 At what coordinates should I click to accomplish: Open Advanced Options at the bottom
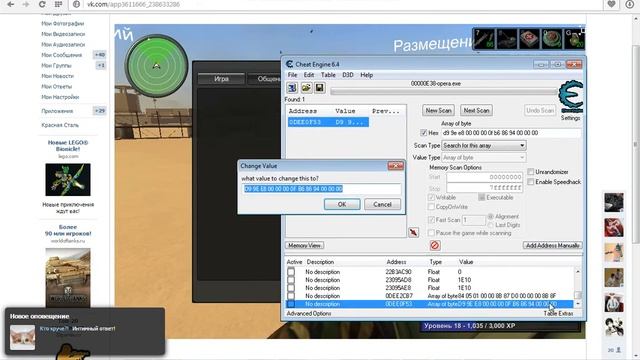[x=309, y=313]
